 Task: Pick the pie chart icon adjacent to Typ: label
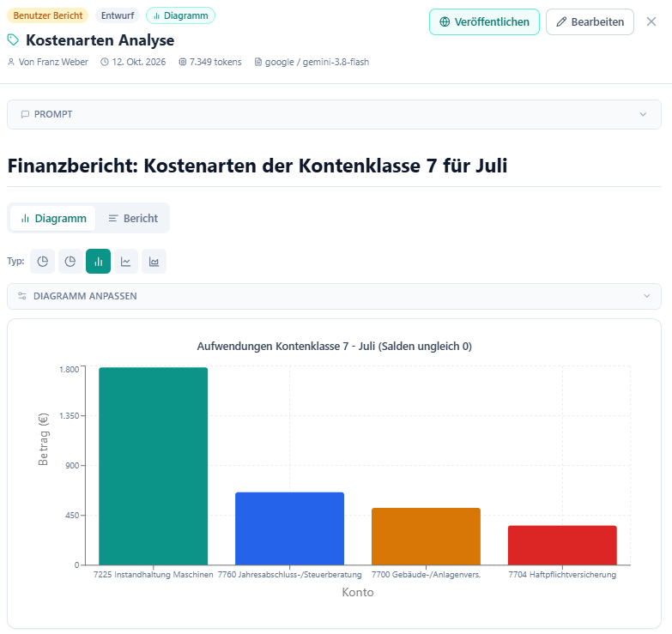tap(42, 262)
